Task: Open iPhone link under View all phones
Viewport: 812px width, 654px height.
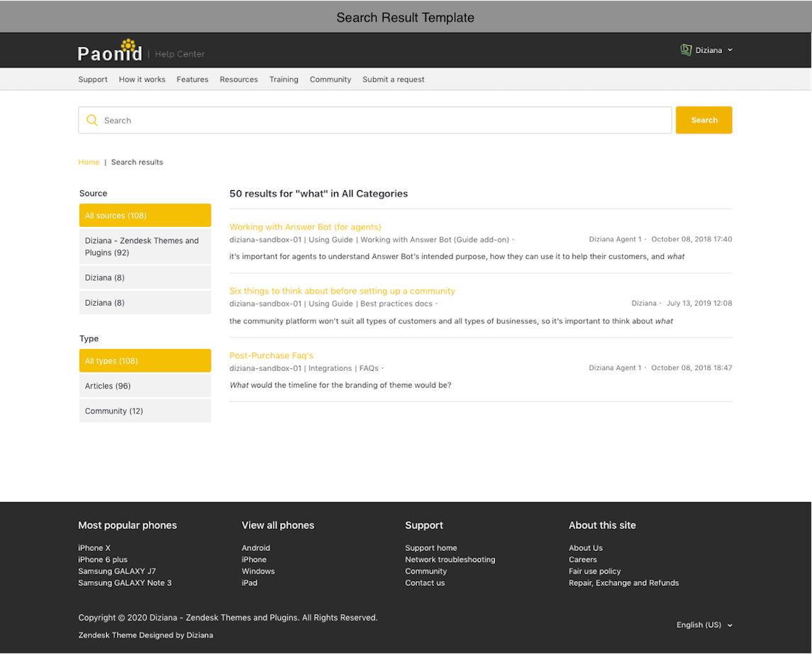Action: pyautogui.click(x=254, y=560)
